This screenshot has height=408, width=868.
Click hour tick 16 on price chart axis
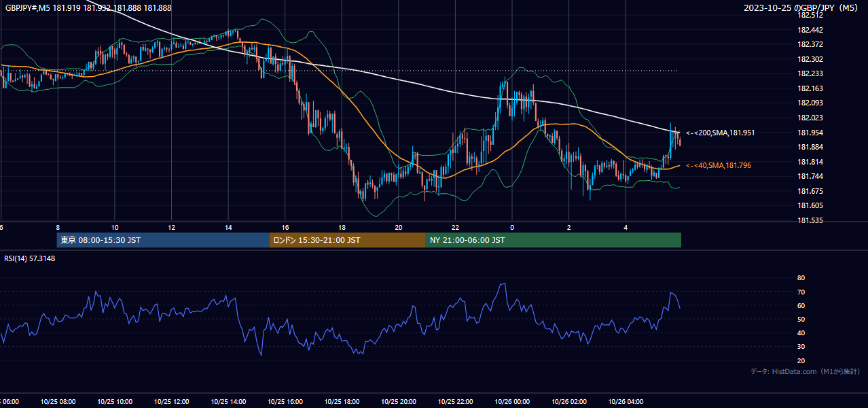(285, 227)
